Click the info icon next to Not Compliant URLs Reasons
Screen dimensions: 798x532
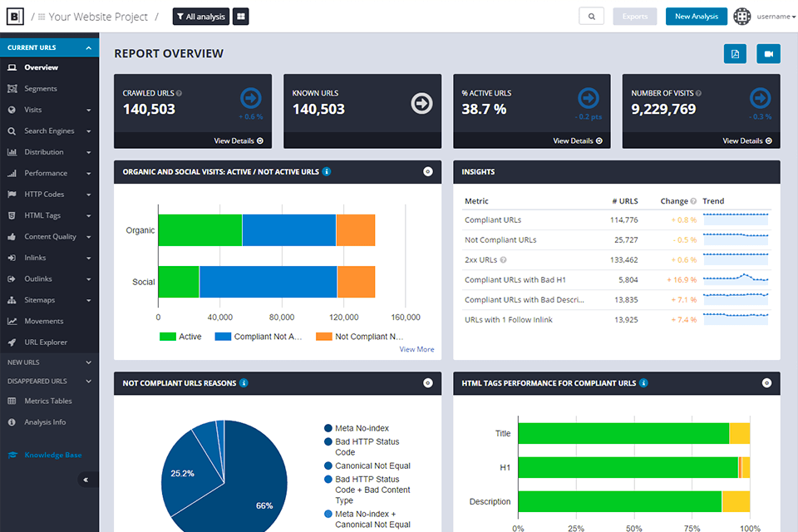(244, 383)
